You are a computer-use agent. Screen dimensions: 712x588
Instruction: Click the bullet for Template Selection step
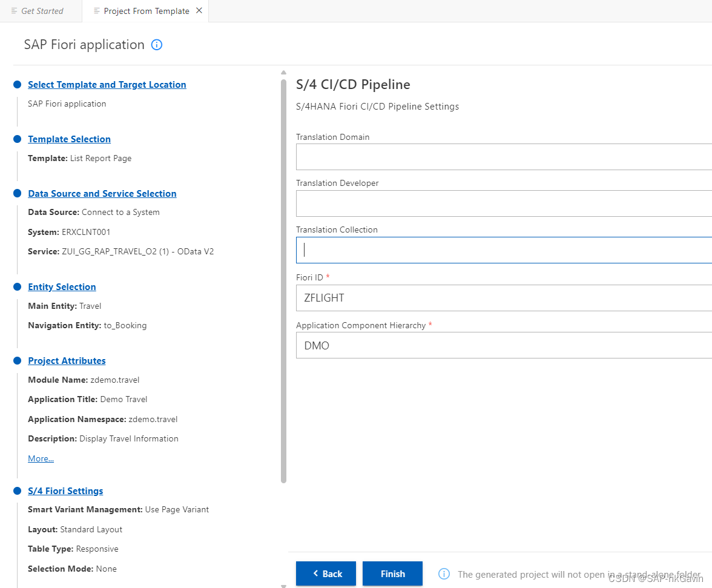[17, 139]
